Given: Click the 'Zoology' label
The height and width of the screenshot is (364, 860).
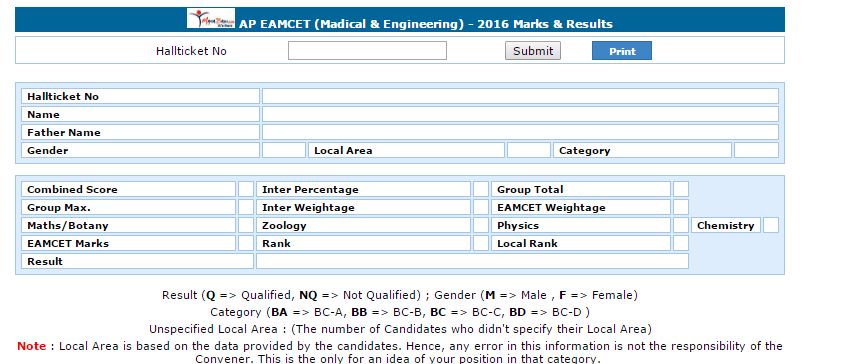Looking at the screenshot, I should point(363,226).
